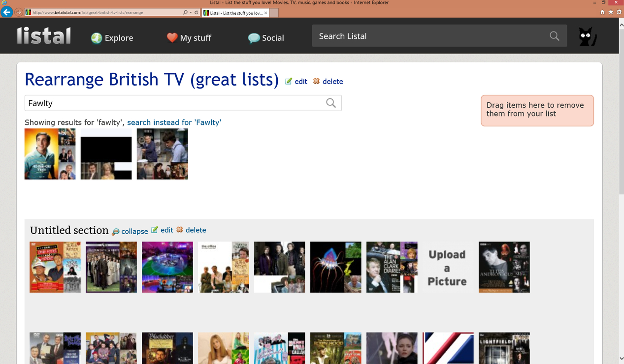Edit the British TV list title

click(x=296, y=82)
